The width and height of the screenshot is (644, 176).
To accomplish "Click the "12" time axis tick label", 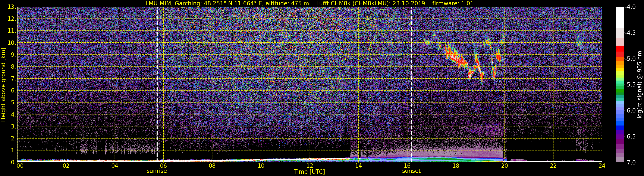I will coord(310,166).
